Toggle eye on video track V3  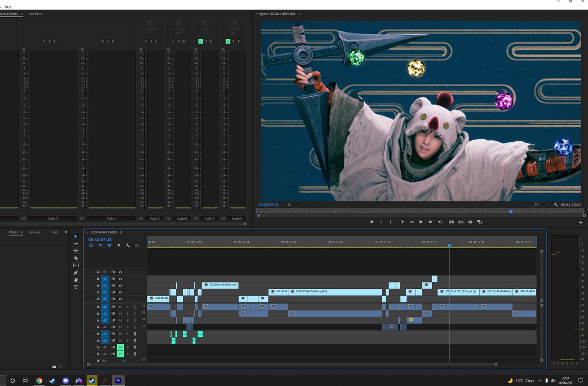point(121,285)
